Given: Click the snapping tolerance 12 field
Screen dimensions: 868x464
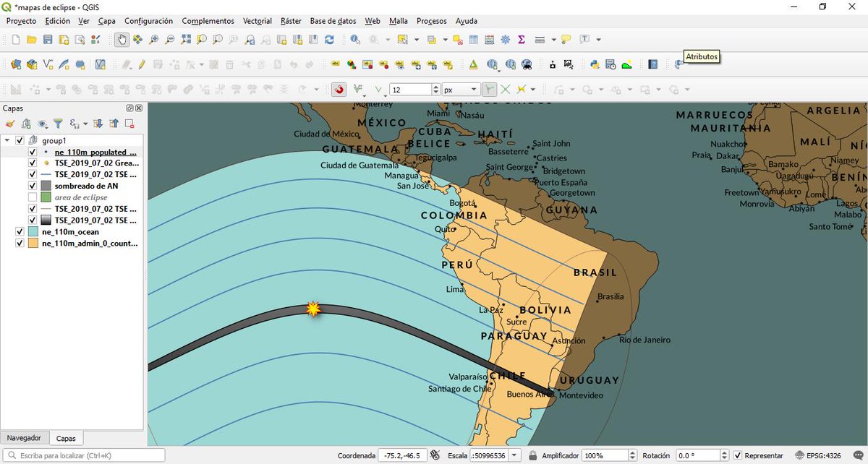Looking at the screenshot, I should coord(410,90).
